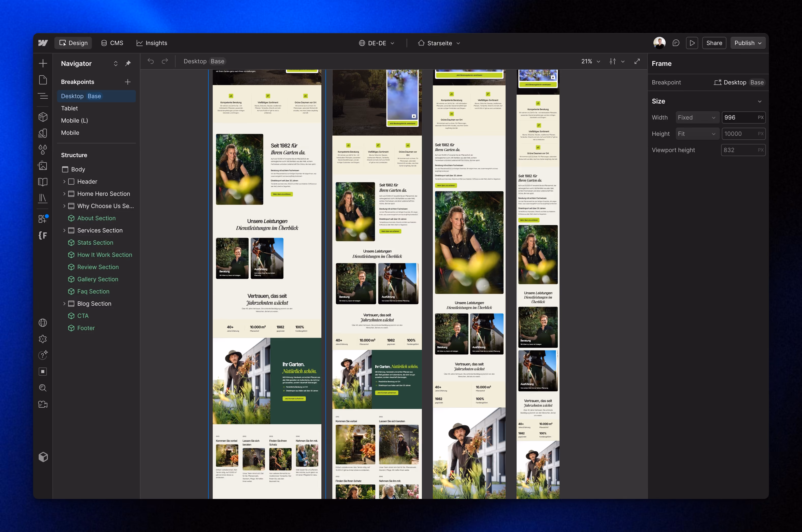Switch to the Insights tab
The width and height of the screenshot is (802, 532).
point(152,43)
